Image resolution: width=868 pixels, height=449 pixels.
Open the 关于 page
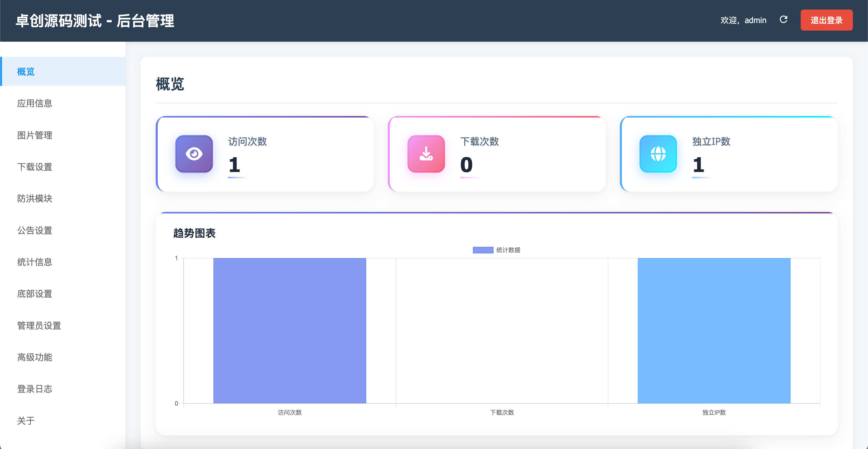[x=26, y=420]
